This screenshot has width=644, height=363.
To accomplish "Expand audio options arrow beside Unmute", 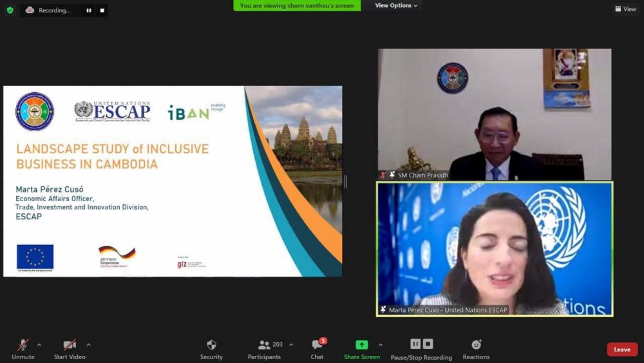I will pos(39,344).
